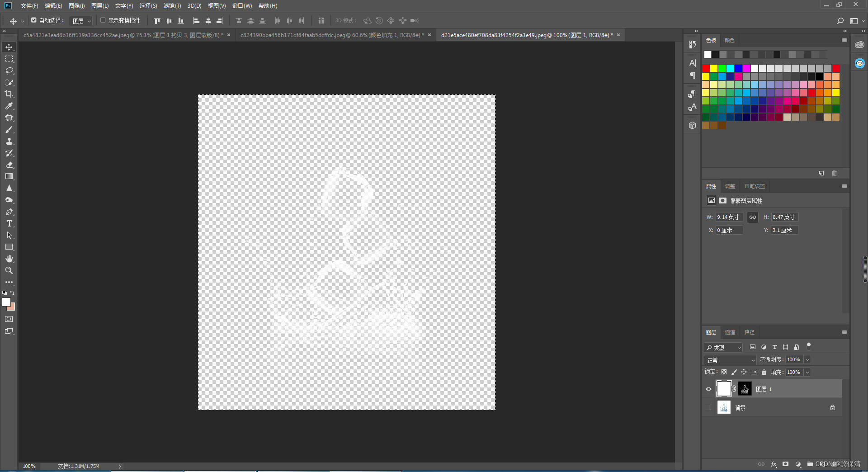Select the History Brush tool
Screen dimensions: 868x472
tap(9, 153)
